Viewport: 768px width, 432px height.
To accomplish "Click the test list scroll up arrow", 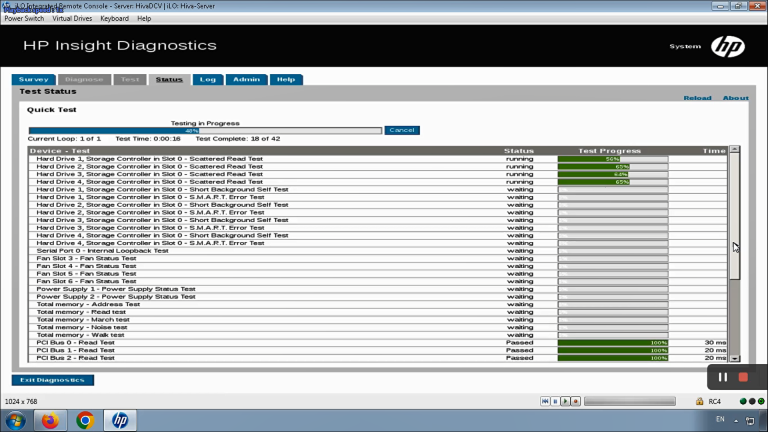I will (x=734, y=149).
